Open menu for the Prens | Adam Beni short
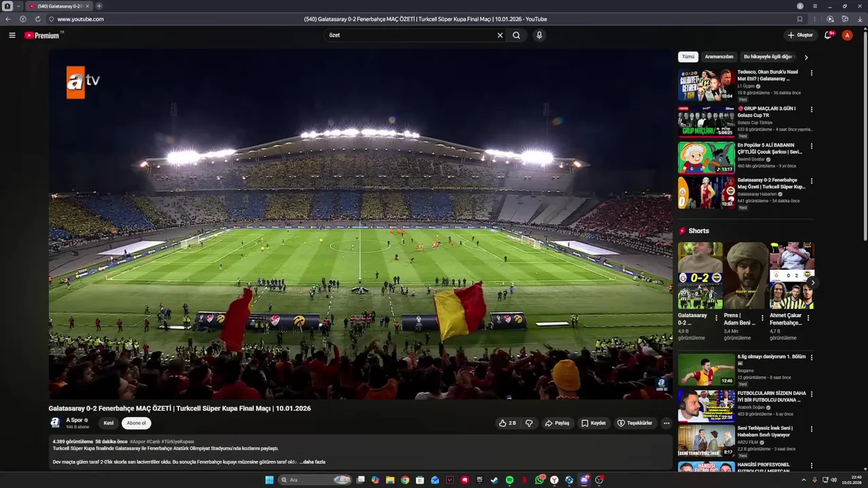The image size is (868, 488). pos(762,318)
